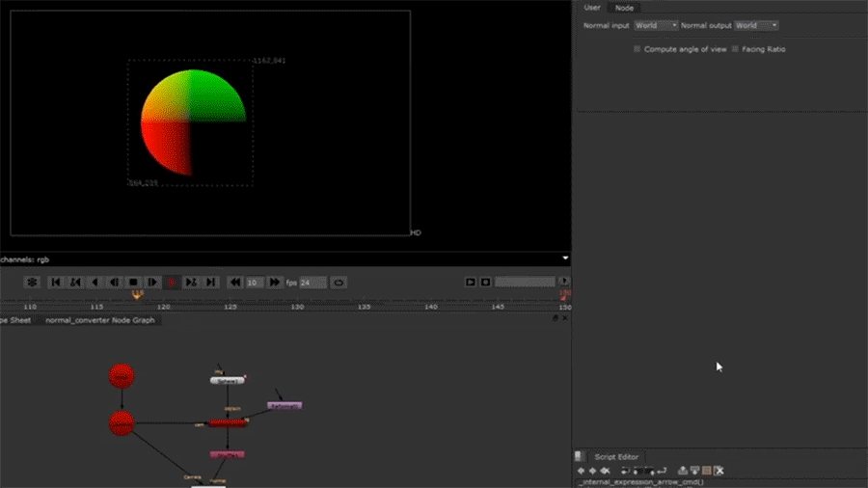Image resolution: width=868 pixels, height=488 pixels.
Task: Select the upper red circular node
Action: click(122, 376)
